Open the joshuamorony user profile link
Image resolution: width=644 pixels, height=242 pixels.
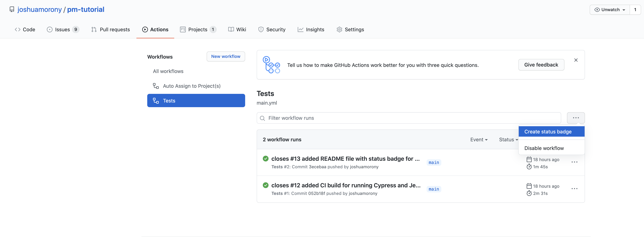point(39,10)
